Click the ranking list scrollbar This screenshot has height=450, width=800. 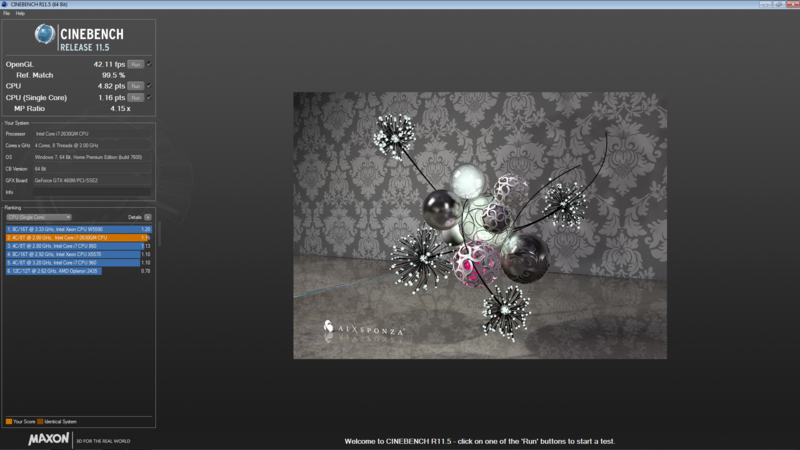click(160, 235)
